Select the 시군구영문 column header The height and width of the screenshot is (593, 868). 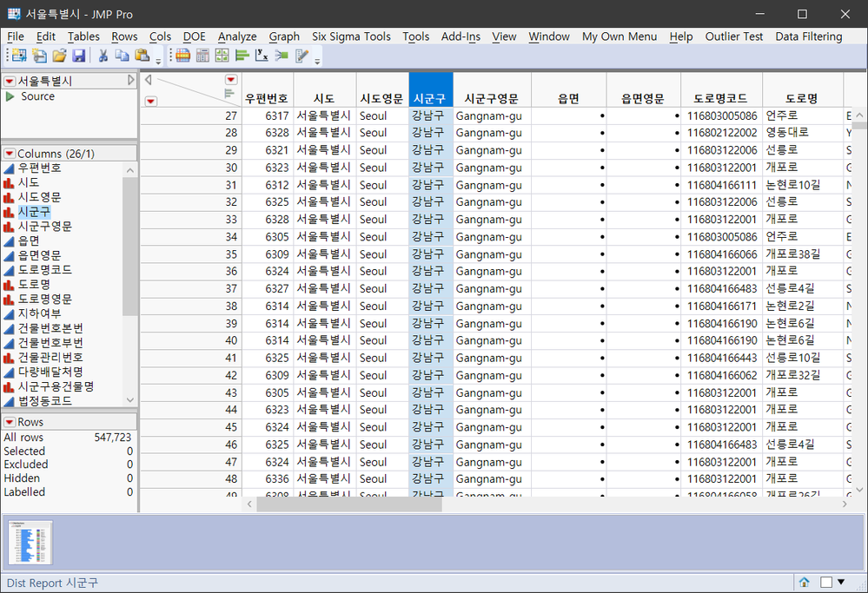pyautogui.click(x=492, y=99)
